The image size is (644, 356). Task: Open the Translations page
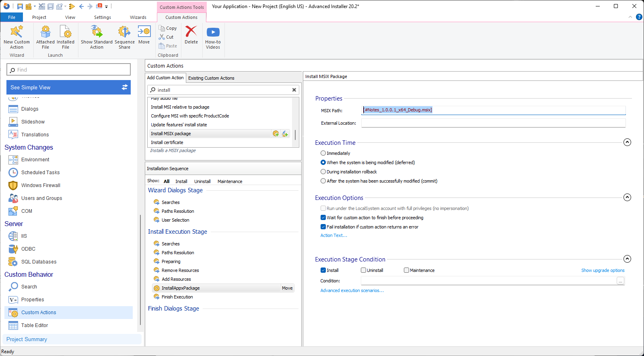(35, 135)
